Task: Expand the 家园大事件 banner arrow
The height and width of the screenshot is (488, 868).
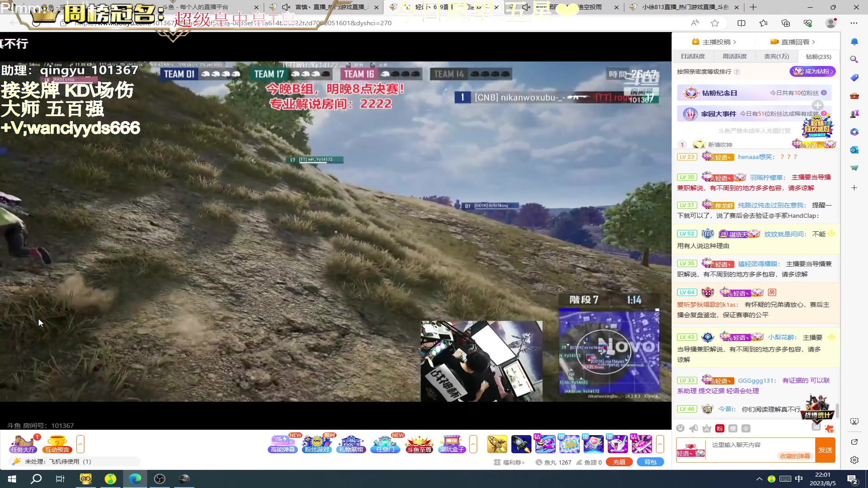Action: pos(824,113)
